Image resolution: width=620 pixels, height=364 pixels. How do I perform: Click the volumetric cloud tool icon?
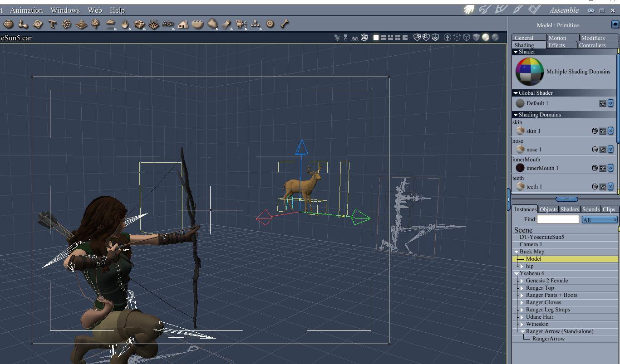(x=212, y=24)
